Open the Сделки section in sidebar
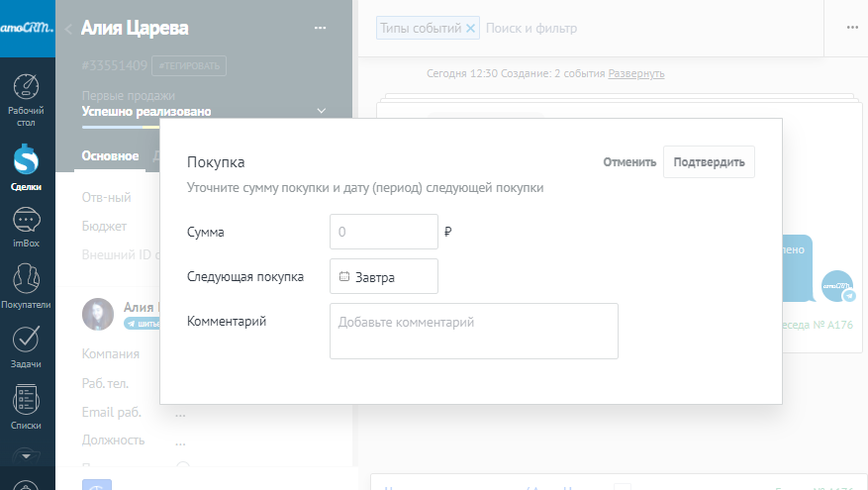 (27, 166)
